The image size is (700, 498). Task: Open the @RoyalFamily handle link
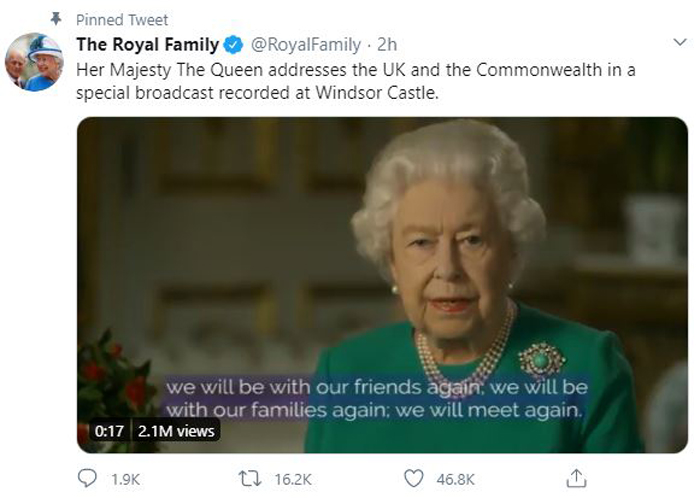coord(306,45)
